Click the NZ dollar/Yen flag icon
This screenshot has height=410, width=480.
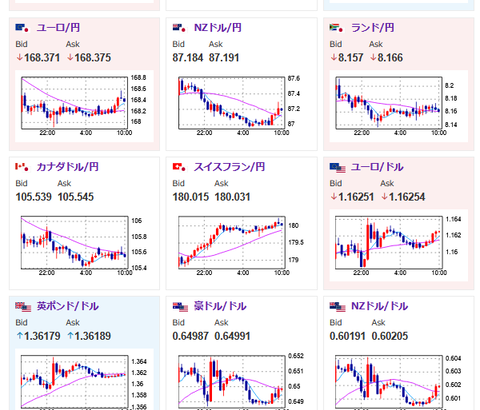(x=179, y=28)
